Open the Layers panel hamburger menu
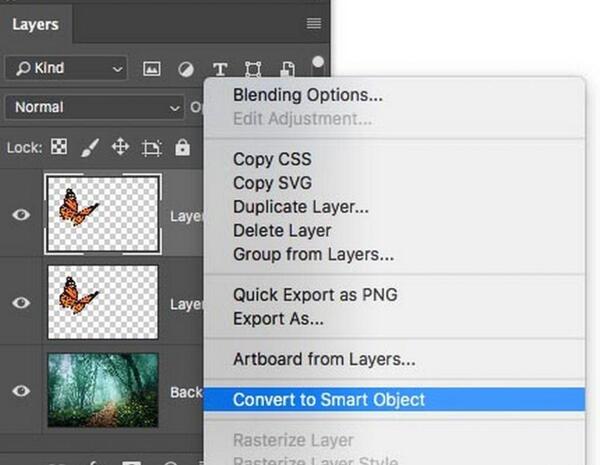This screenshot has height=465, width=600. click(314, 24)
